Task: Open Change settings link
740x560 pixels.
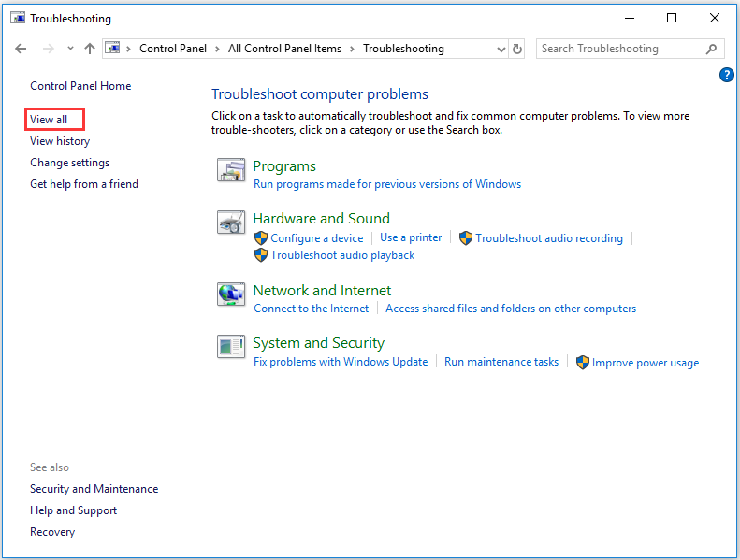Action: click(70, 163)
